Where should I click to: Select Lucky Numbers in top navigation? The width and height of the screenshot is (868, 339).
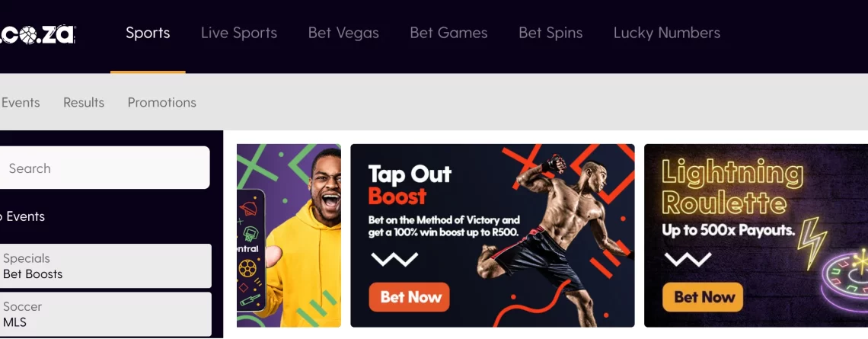pyautogui.click(x=666, y=34)
